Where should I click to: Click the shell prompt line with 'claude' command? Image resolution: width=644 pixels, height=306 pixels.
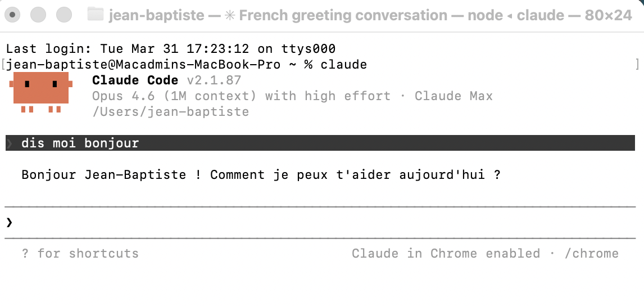(x=187, y=65)
